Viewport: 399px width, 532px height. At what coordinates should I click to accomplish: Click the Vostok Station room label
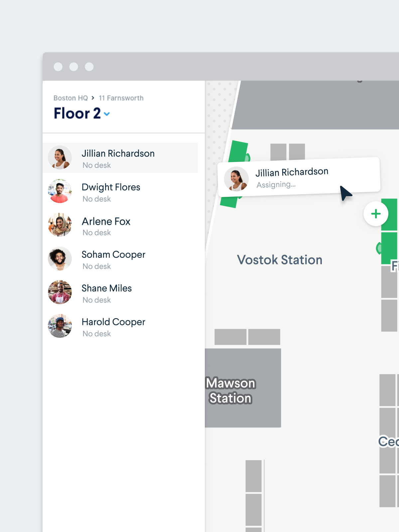(x=280, y=260)
